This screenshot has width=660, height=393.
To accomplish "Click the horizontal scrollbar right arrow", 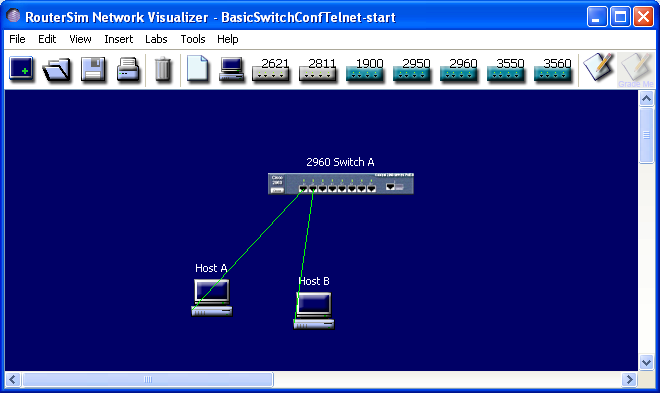I will pos(629,380).
